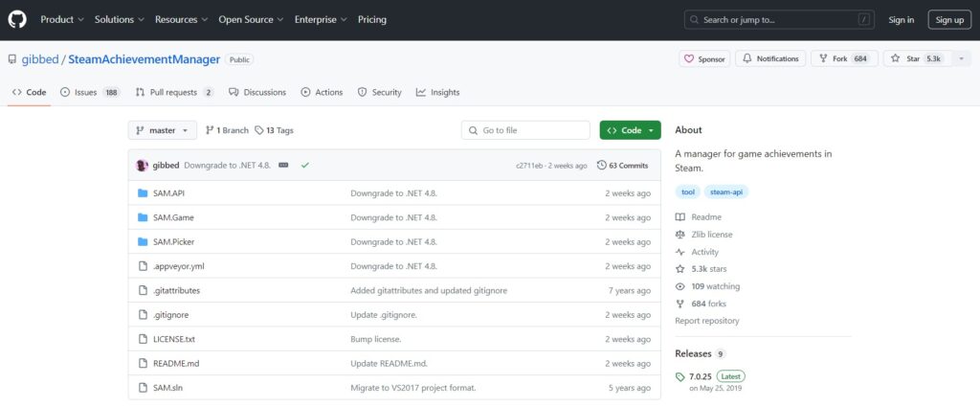Open the Pull requests tab
The width and height of the screenshot is (980, 406).
tap(174, 92)
